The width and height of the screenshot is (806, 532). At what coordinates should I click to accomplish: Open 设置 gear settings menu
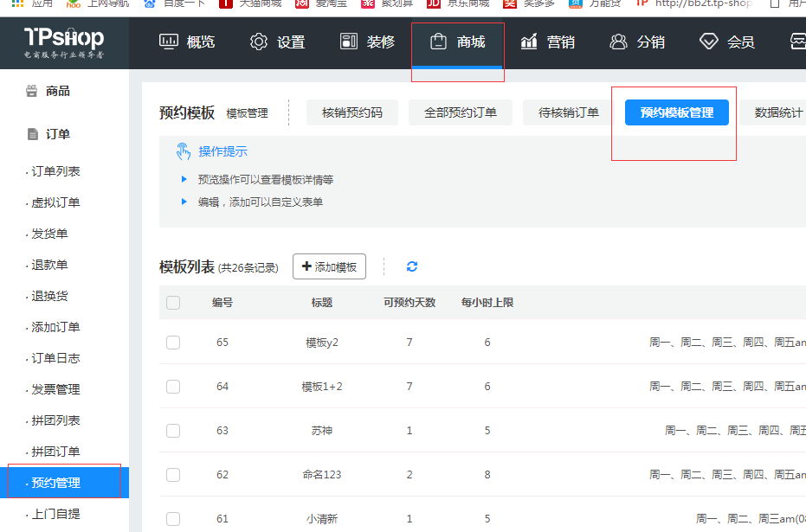tap(277, 42)
